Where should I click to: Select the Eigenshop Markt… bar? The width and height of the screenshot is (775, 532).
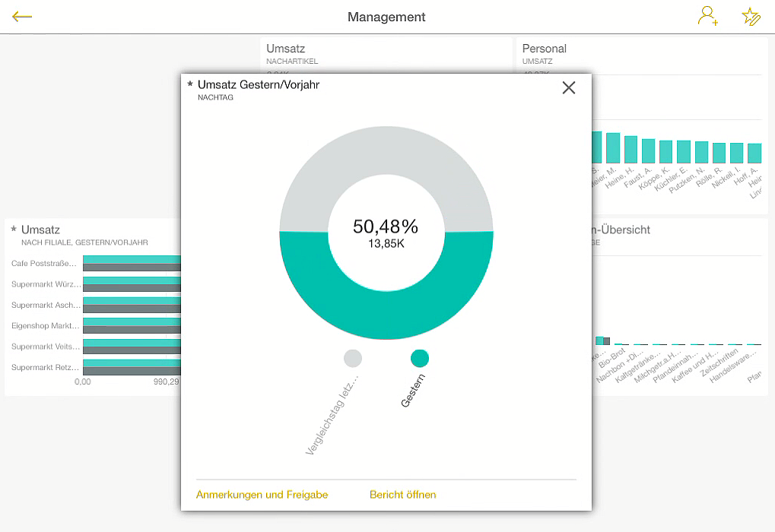click(131, 326)
